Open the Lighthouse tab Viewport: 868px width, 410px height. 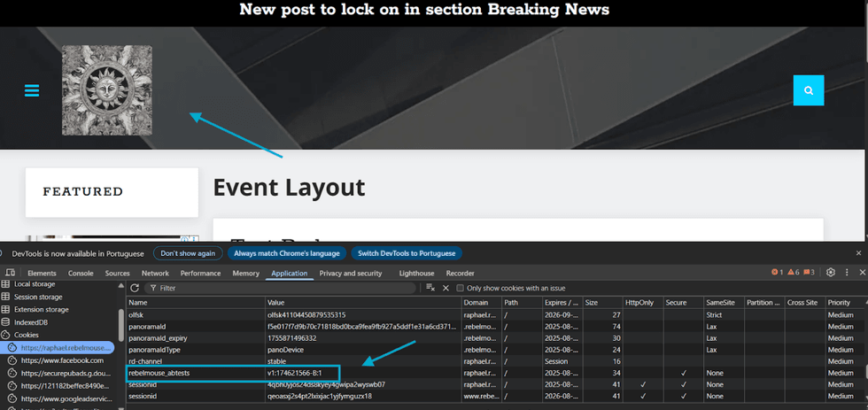tap(417, 274)
